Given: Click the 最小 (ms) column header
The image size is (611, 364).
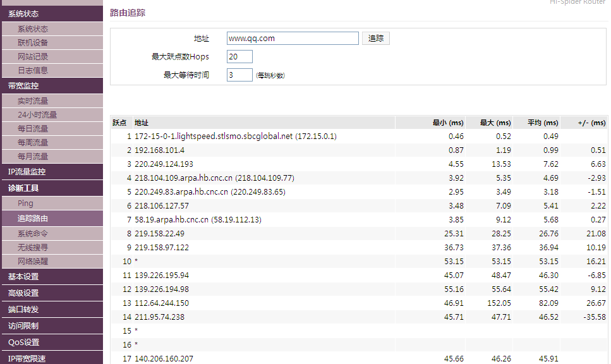Looking at the screenshot, I should (x=448, y=123).
